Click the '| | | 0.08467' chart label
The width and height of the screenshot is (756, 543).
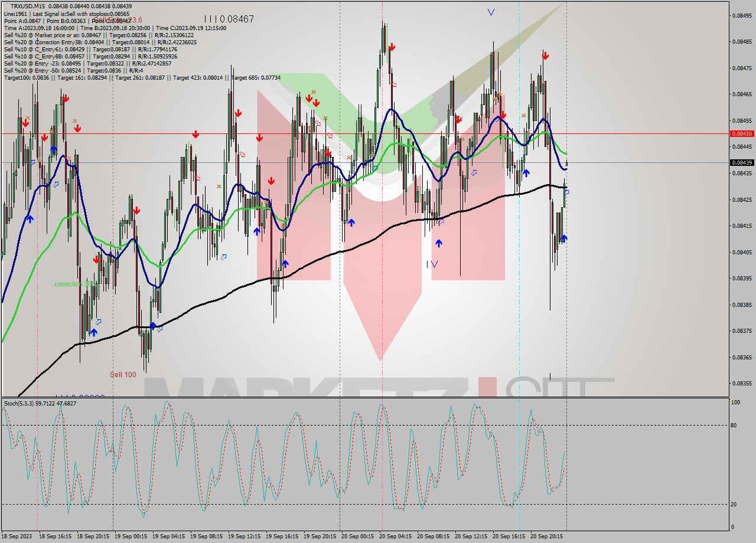(229, 19)
